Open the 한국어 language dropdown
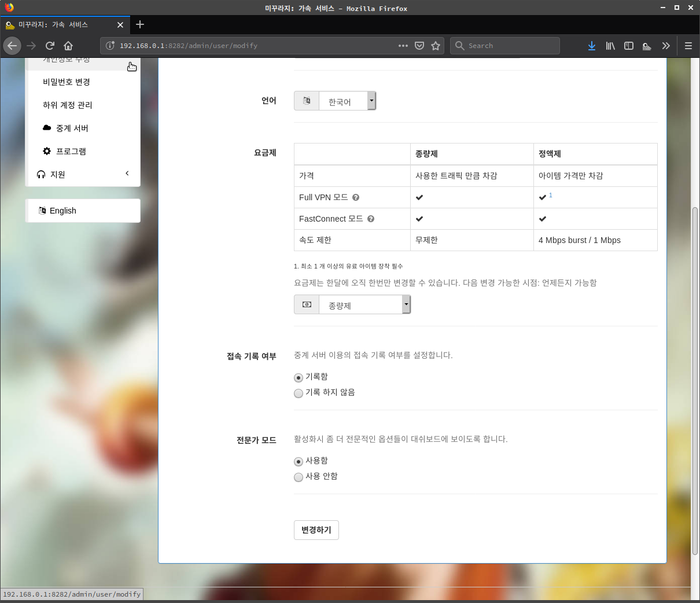700x603 pixels. click(347, 101)
